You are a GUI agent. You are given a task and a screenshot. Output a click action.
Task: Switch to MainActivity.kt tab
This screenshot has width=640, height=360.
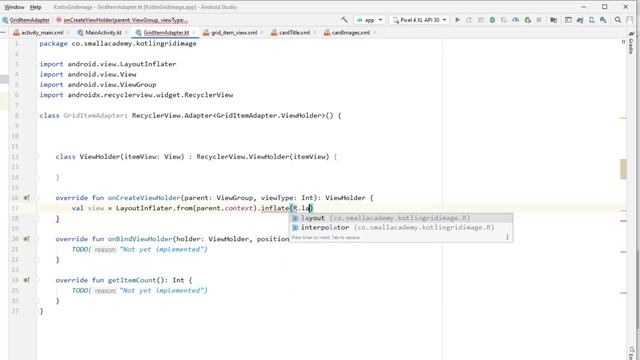coord(103,32)
